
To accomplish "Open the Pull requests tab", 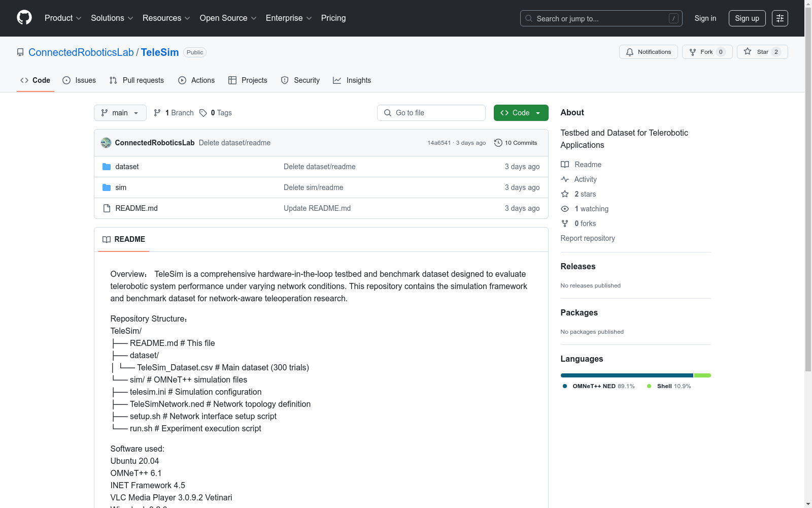I will pos(137,80).
